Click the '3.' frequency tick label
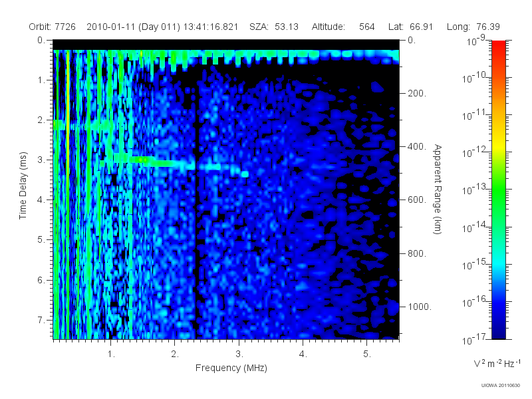532x399 pixels. (x=239, y=354)
